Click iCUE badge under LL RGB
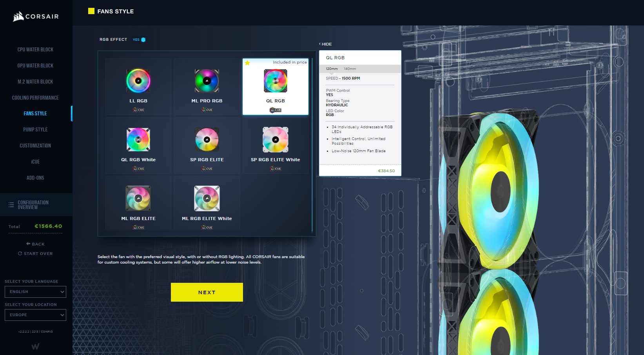 (x=138, y=110)
